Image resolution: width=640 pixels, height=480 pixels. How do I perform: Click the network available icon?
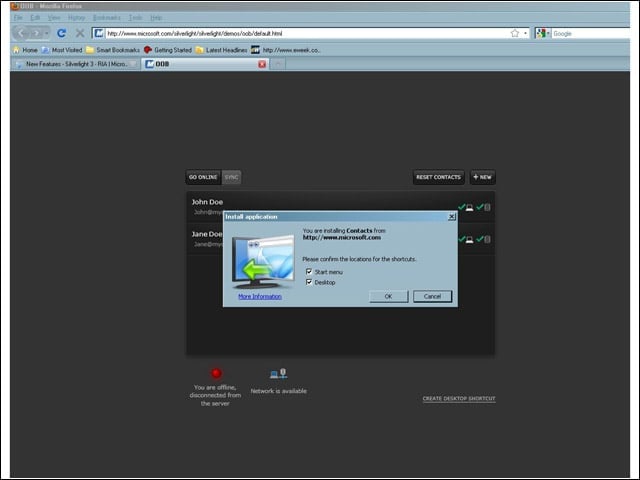tap(278, 373)
